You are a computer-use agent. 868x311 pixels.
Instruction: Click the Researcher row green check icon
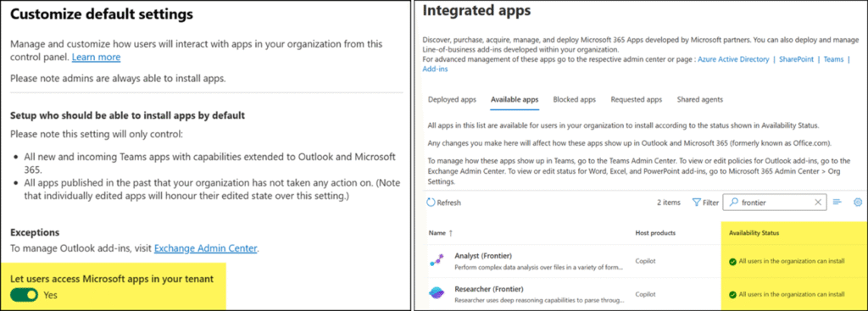(732, 294)
